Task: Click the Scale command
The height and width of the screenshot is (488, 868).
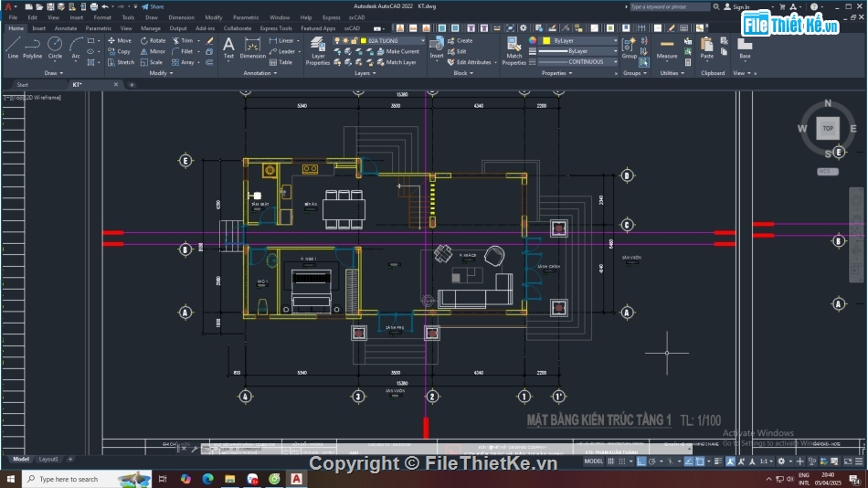Action: click(151, 62)
